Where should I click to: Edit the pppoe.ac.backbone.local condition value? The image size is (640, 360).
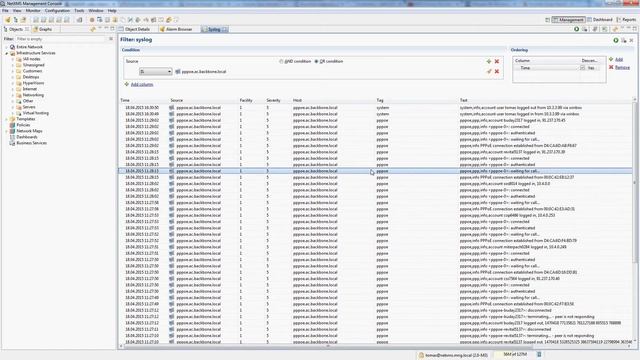tap(489, 71)
